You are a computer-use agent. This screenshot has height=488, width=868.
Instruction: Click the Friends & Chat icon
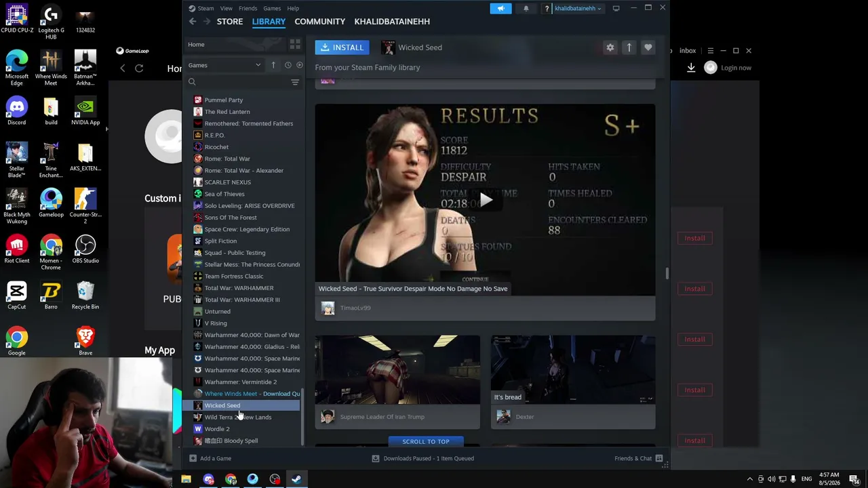(x=658, y=458)
